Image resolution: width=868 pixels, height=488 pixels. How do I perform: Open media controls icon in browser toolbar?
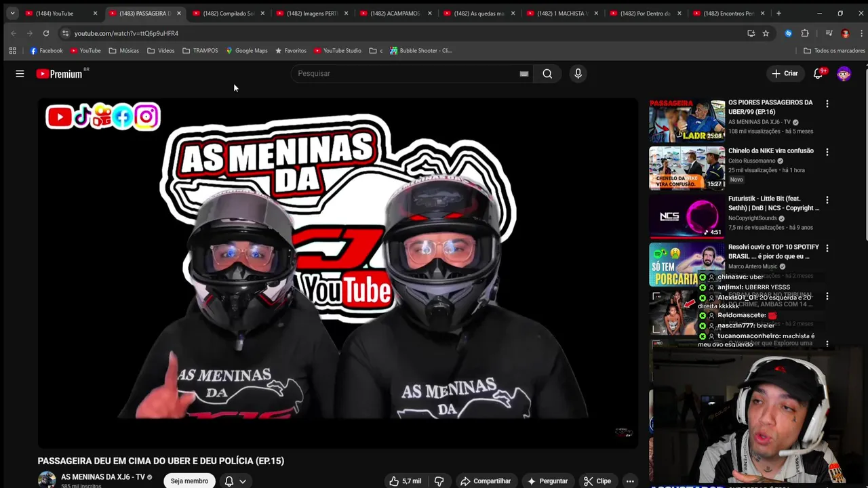(x=829, y=33)
